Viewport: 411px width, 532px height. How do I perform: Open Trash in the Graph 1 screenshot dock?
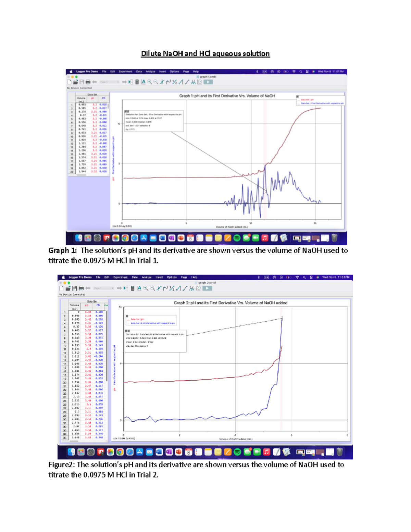pyautogui.click(x=335, y=238)
